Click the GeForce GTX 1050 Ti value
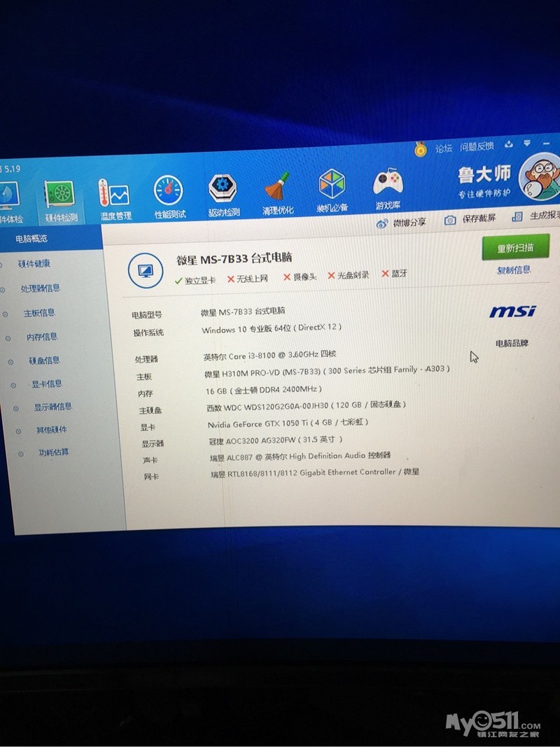The height and width of the screenshot is (747, 560). (x=288, y=423)
